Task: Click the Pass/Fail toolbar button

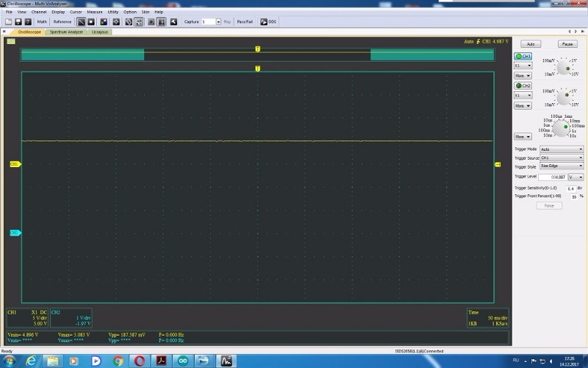Action: click(x=245, y=22)
